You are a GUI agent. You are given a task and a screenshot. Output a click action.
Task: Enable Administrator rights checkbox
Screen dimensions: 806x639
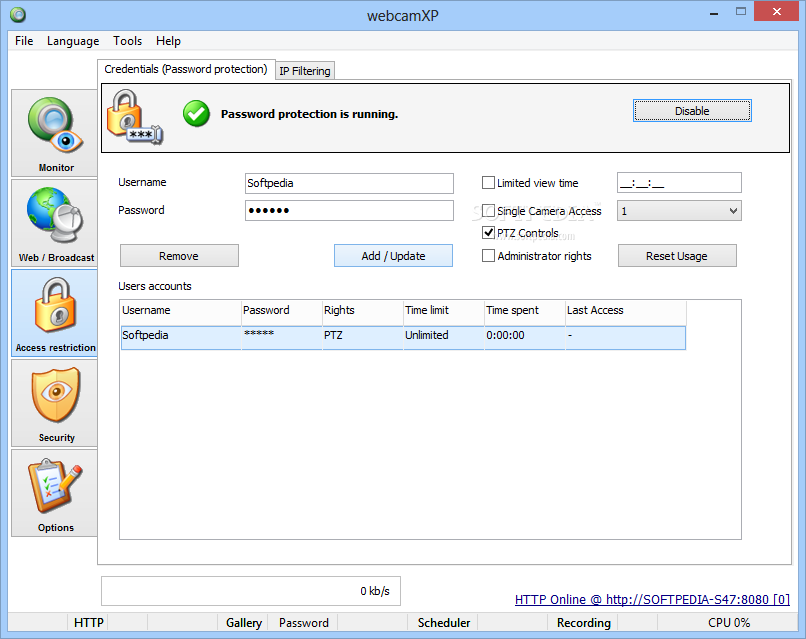488,255
